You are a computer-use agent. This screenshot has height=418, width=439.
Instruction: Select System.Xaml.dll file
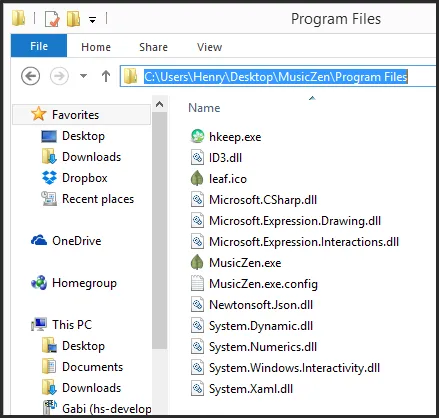point(251,389)
